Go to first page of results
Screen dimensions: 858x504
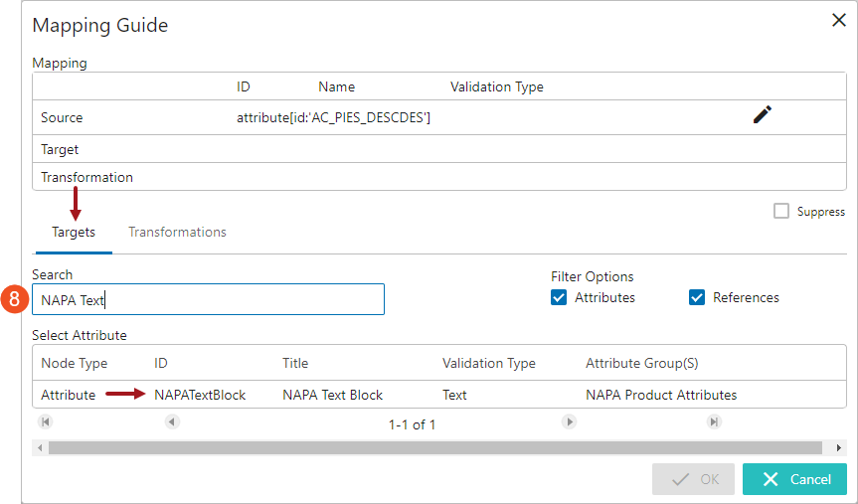click(x=46, y=422)
